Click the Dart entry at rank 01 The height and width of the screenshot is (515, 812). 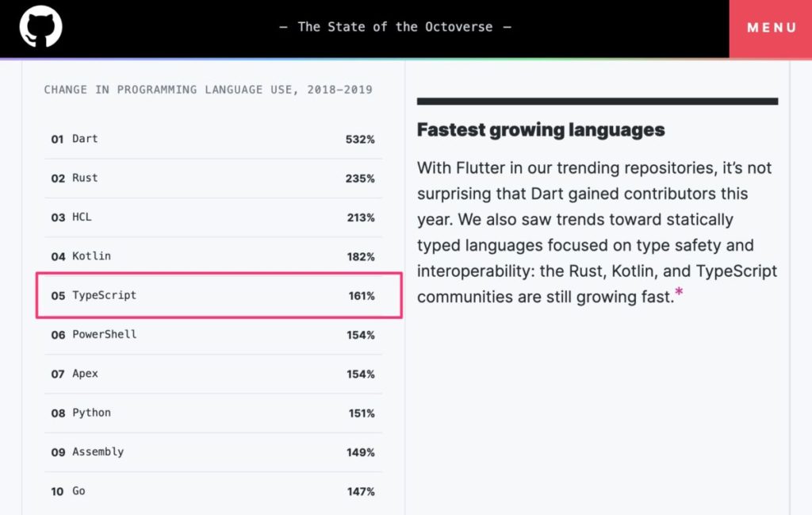click(82, 139)
